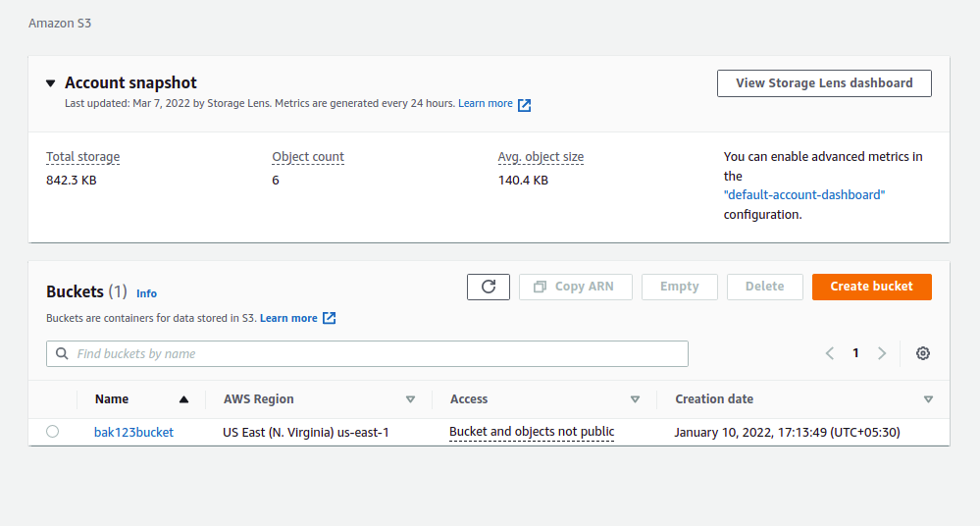
Task: Open the table preferences gear icon
Action: [923, 353]
